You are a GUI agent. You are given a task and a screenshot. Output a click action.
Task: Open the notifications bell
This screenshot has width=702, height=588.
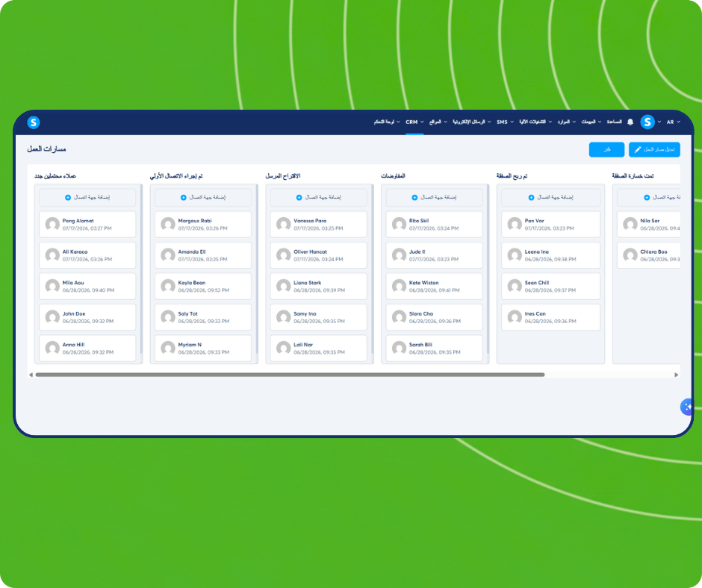tap(630, 122)
